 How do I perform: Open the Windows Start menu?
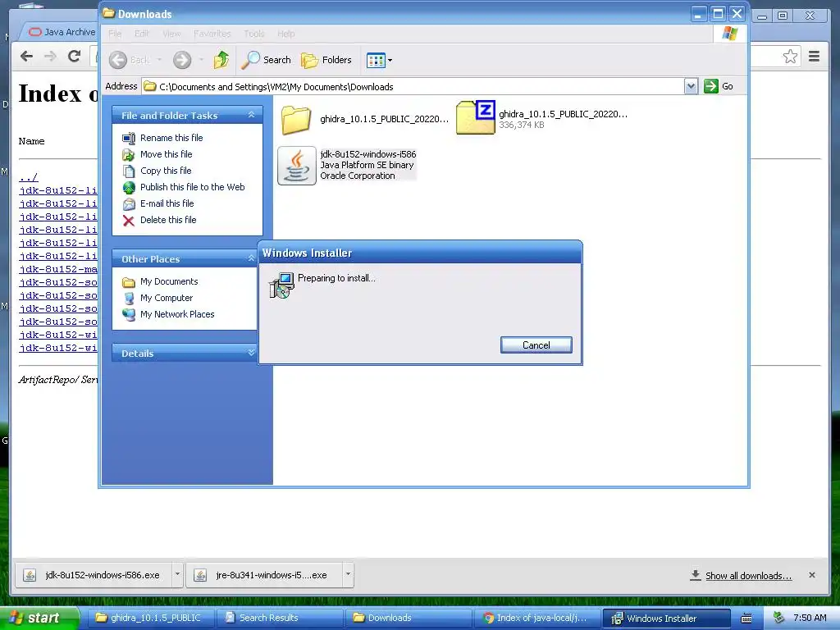(39, 619)
